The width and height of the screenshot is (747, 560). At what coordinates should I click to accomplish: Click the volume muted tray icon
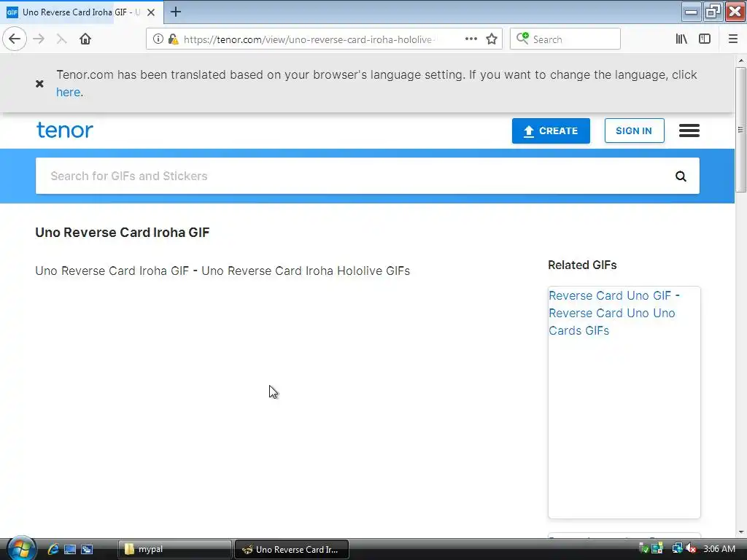coord(691,548)
